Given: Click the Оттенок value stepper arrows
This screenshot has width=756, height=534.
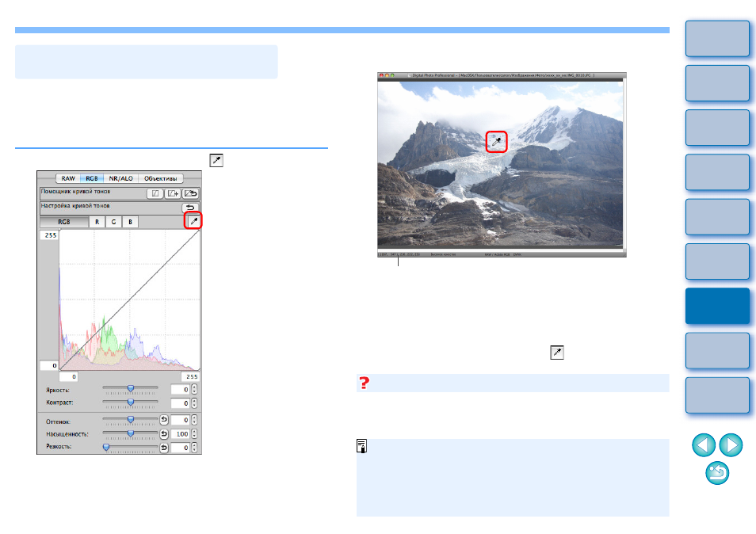Looking at the screenshot, I should pos(194,420).
